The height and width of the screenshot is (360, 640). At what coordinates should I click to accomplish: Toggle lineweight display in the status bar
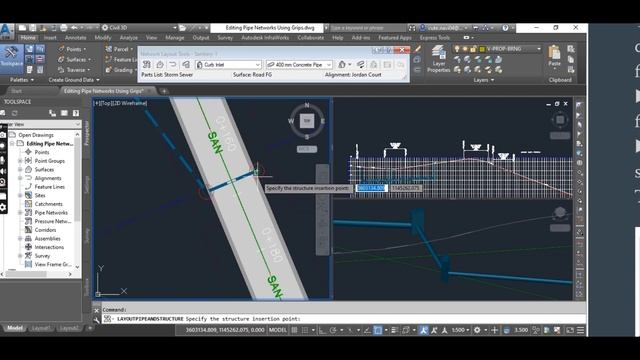pyautogui.click(x=394, y=330)
